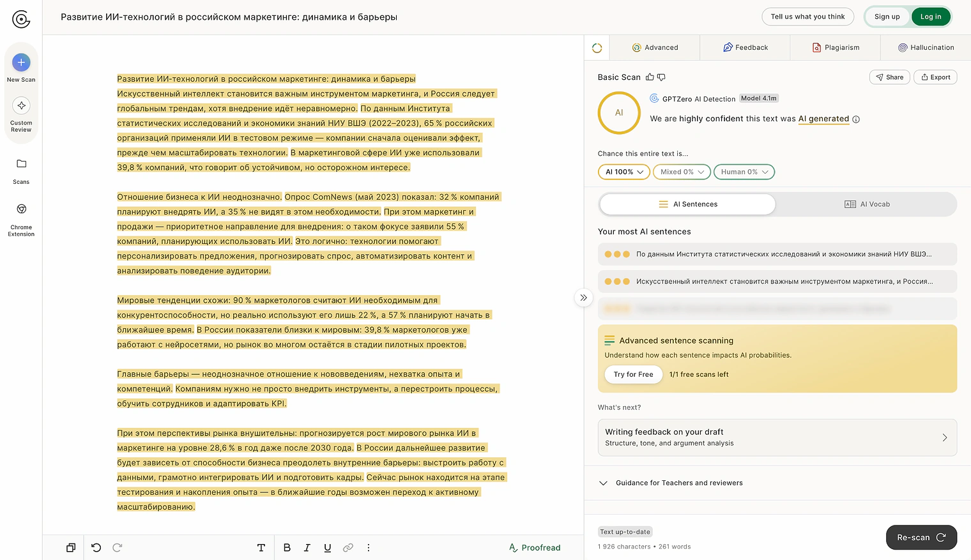
Task: Share the scan results
Action: [x=890, y=77]
